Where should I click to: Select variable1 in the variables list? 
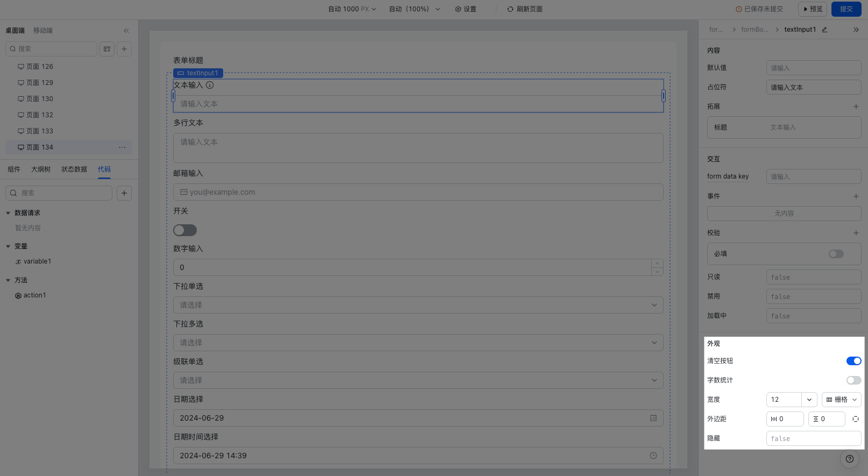[x=37, y=261]
